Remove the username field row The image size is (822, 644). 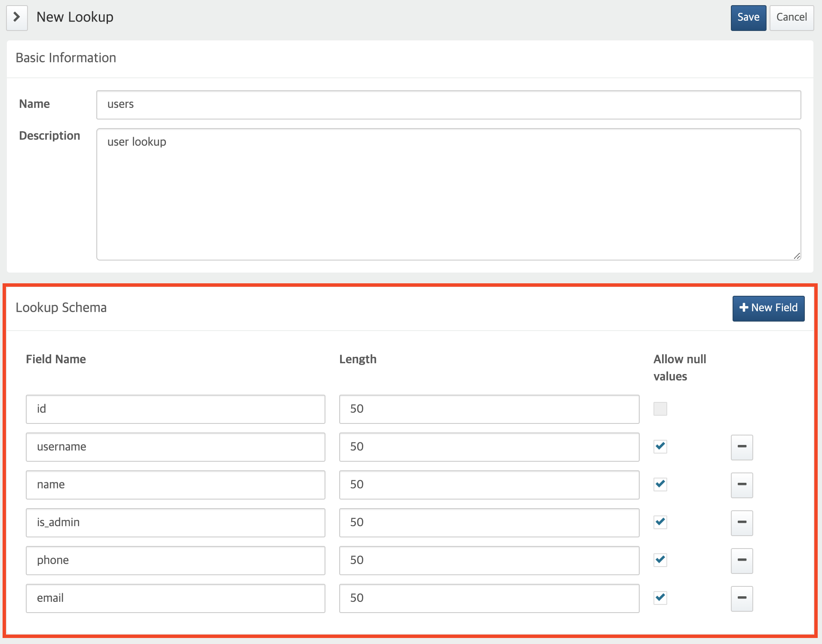click(x=742, y=447)
